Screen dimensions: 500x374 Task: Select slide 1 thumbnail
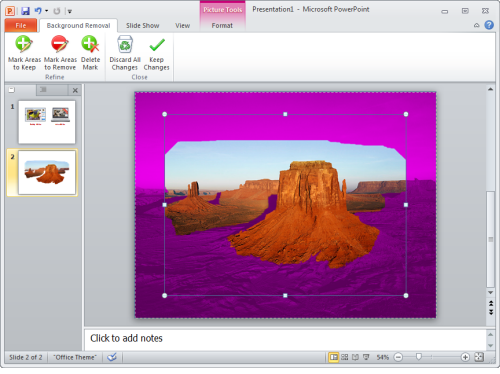coord(47,122)
